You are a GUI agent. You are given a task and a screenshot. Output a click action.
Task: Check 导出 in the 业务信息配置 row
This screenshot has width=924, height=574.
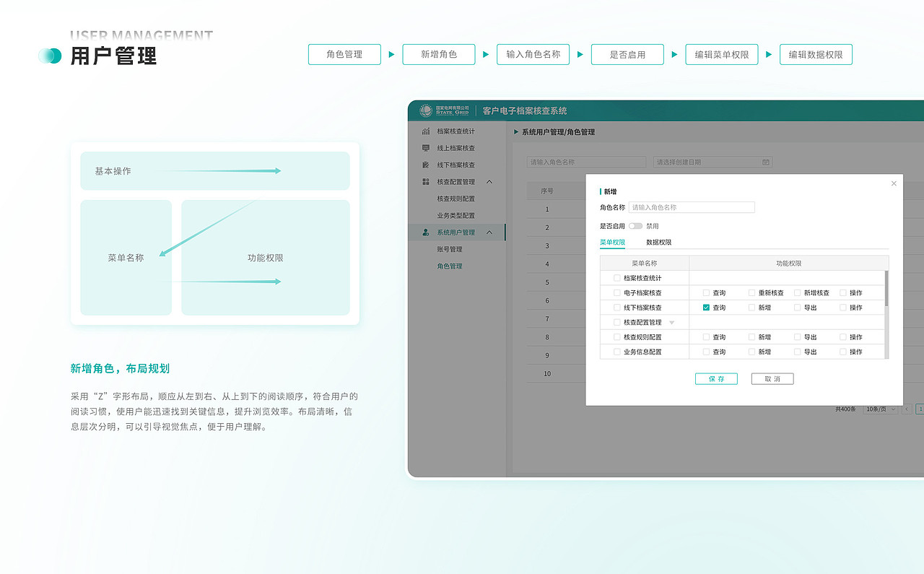tap(797, 352)
